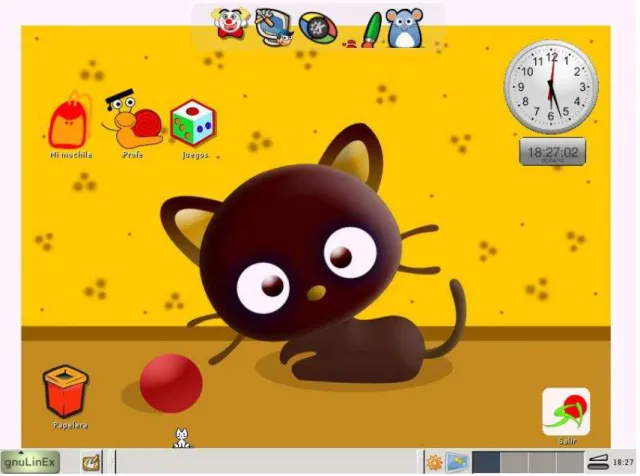The height and width of the screenshot is (476, 640).
Task: Switch to the third virtual desktop in pager
Action: click(542, 462)
